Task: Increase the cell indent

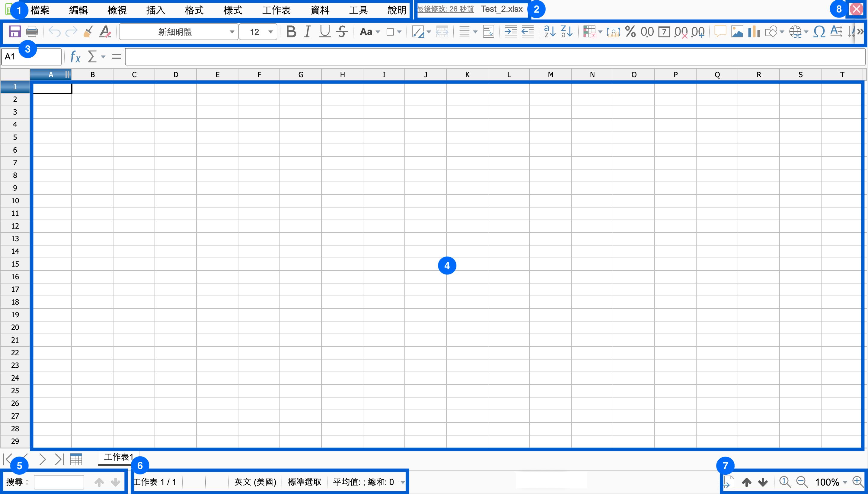Action: [510, 32]
